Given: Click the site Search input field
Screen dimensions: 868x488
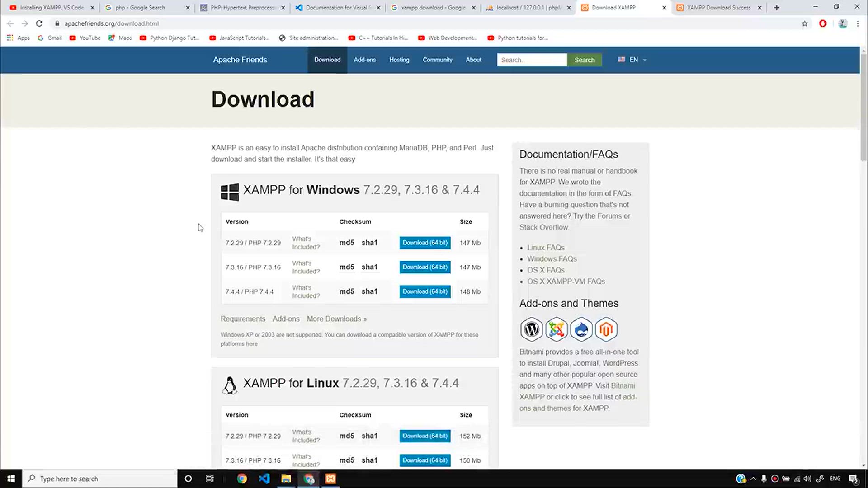Looking at the screenshot, I should click(532, 60).
